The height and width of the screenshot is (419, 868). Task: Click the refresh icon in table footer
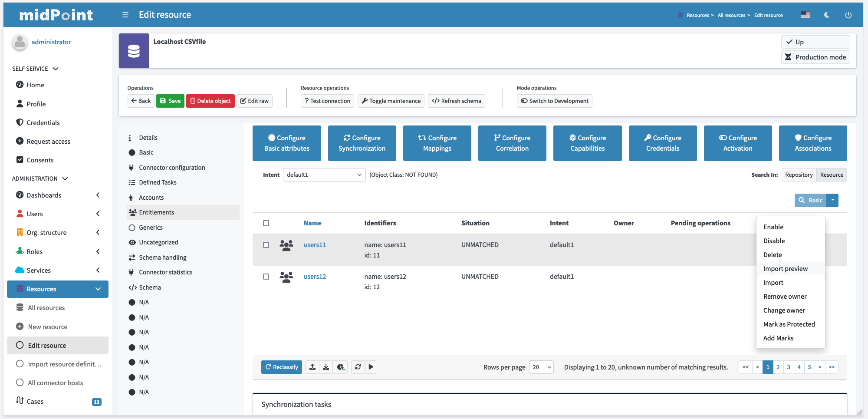click(358, 367)
